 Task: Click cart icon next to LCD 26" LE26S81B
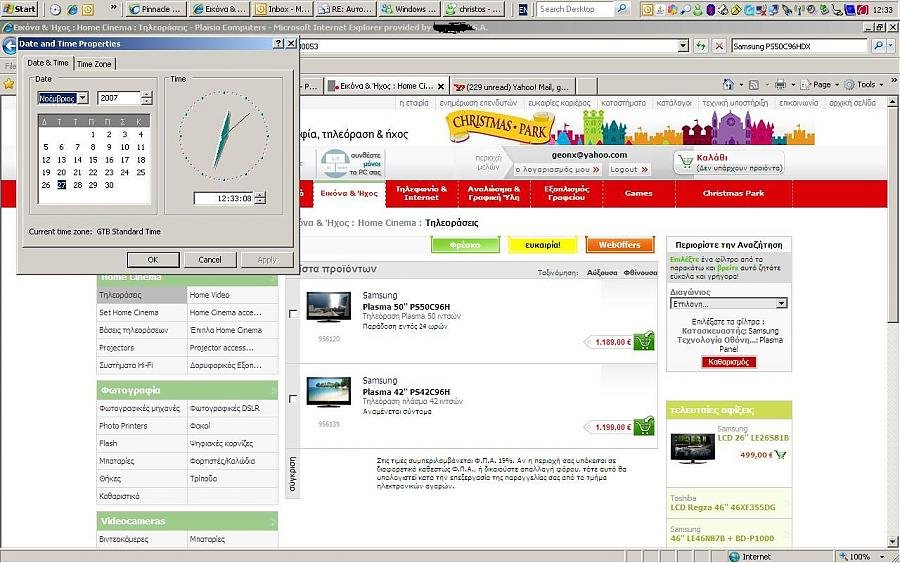pos(780,455)
